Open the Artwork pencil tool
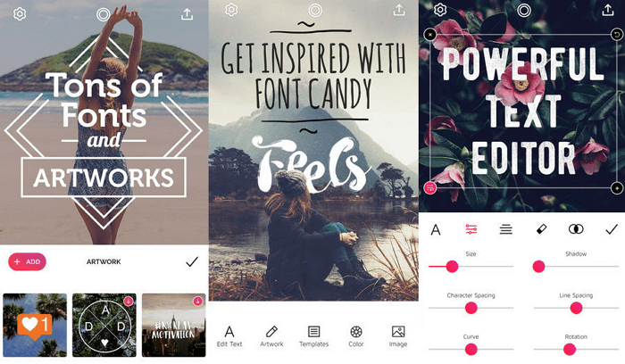Image resolution: width=625 pixels, height=364 pixels. pos(271,336)
